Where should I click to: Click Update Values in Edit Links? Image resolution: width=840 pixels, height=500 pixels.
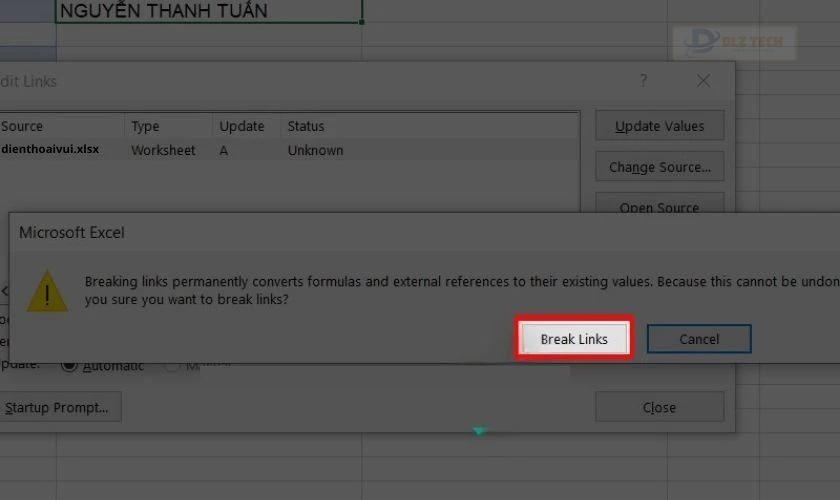659,126
